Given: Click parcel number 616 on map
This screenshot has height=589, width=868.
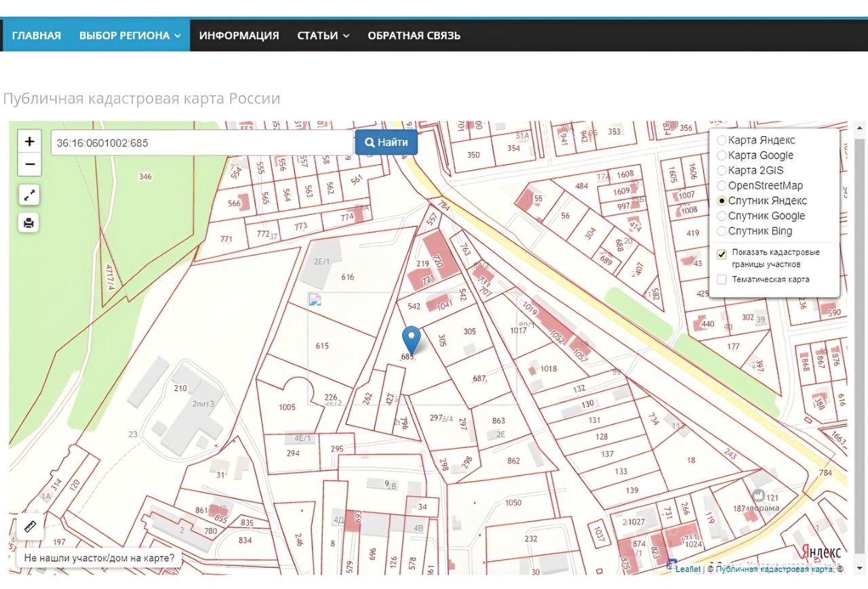Looking at the screenshot, I should point(348,277).
